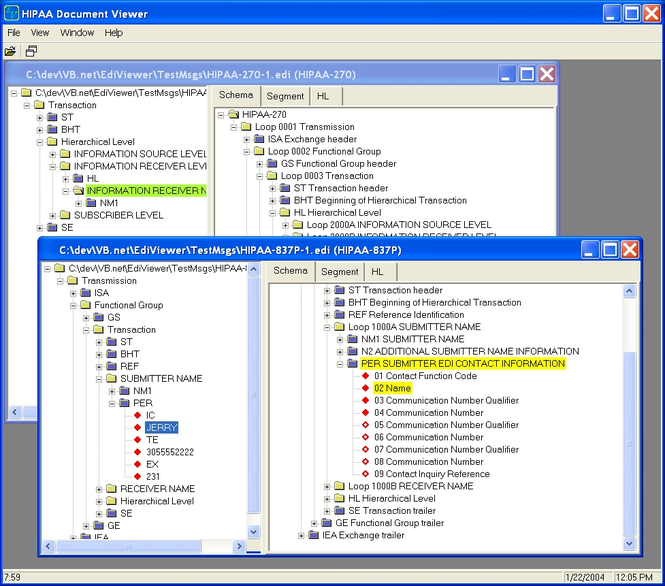Open the View menu
The height and width of the screenshot is (586, 665).
click(40, 33)
